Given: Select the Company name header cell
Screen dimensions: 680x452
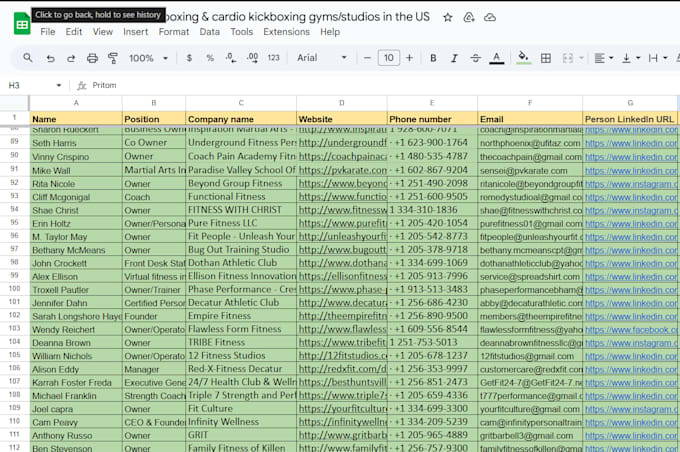Looking at the screenshot, I should pyautogui.click(x=241, y=118).
